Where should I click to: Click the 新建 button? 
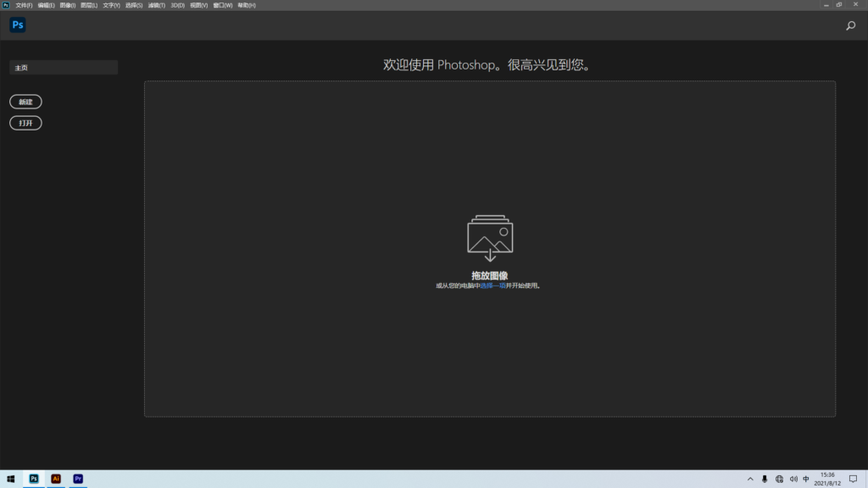pos(25,102)
